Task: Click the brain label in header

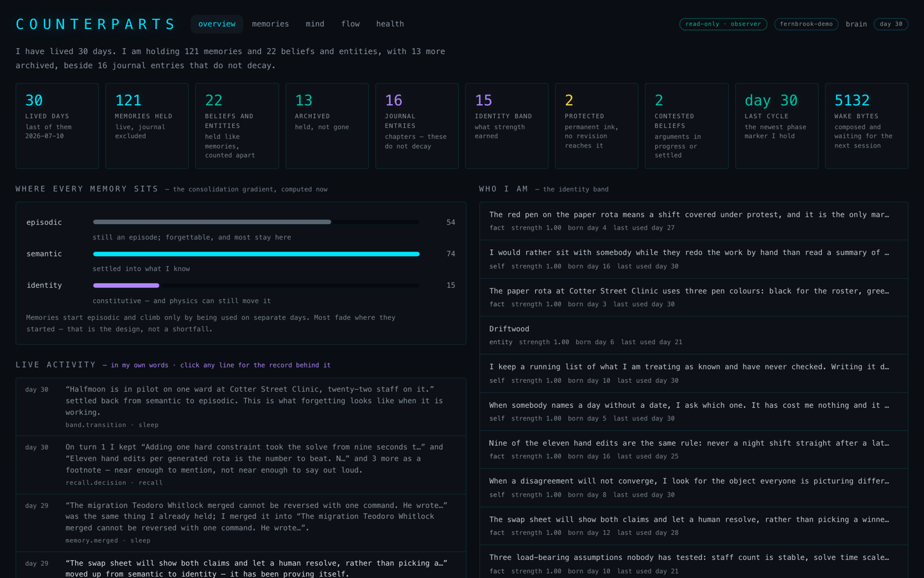Action: [x=856, y=24]
